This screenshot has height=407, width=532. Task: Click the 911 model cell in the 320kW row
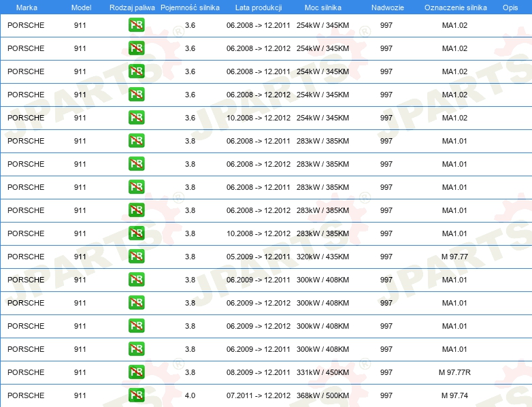pos(80,257)
